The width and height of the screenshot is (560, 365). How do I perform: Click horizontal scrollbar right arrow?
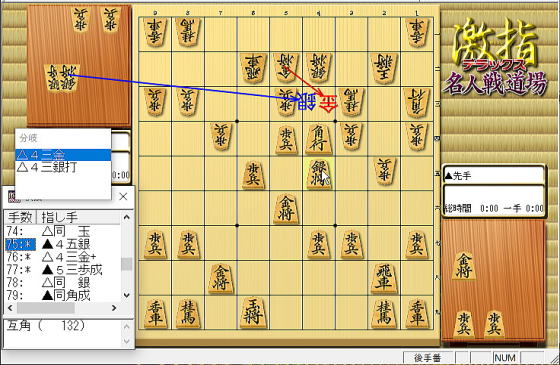[114, 308]
